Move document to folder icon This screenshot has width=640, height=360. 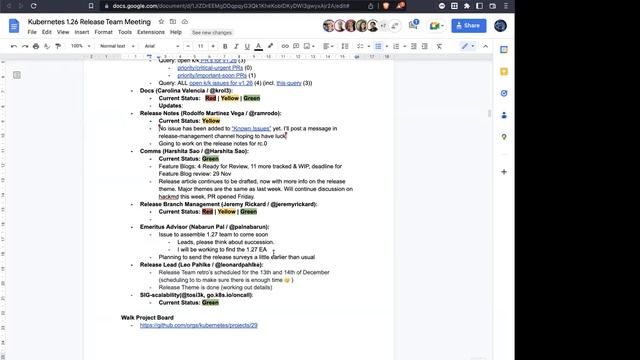(x=173, y=22)
